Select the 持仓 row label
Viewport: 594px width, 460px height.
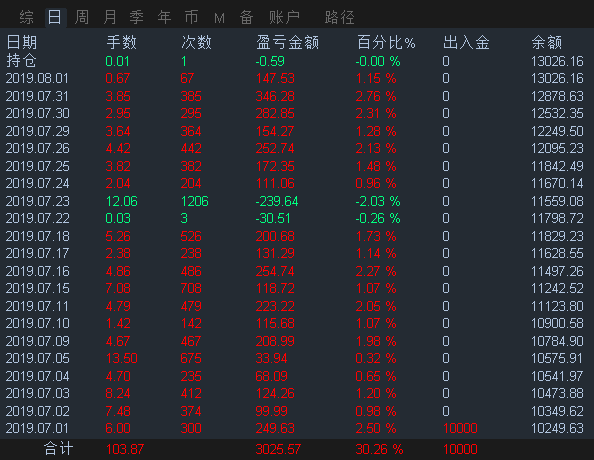click(x=22, y=61)
